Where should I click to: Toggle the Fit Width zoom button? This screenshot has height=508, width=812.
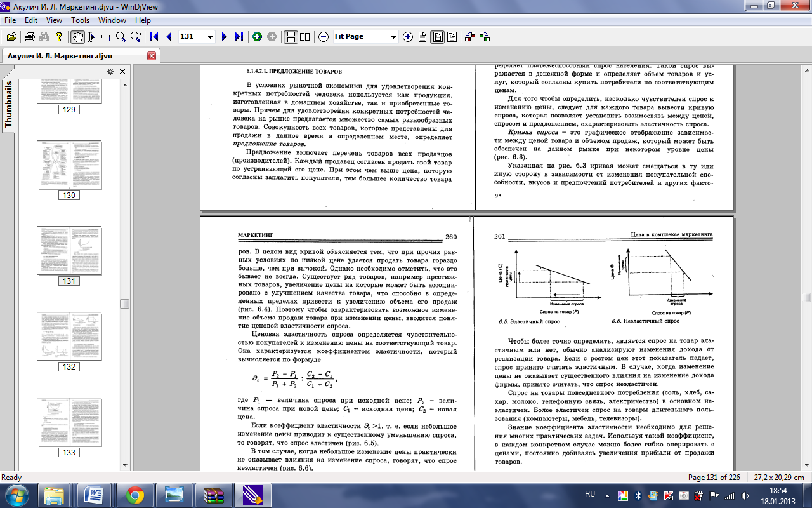[x=451, y=37]
